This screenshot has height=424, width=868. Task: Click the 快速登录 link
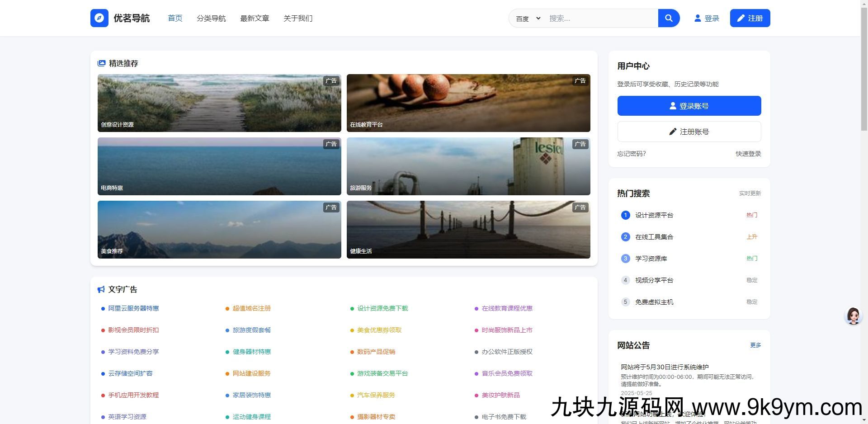[748, 154]
